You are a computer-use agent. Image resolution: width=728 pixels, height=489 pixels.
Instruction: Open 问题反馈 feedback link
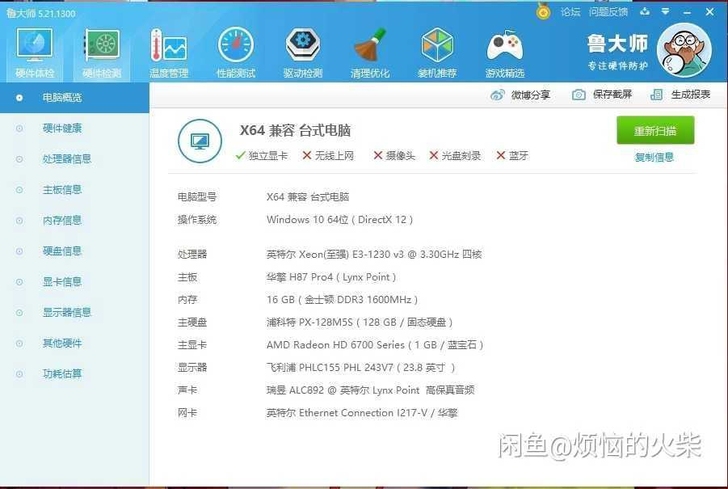tap(608, 12)
